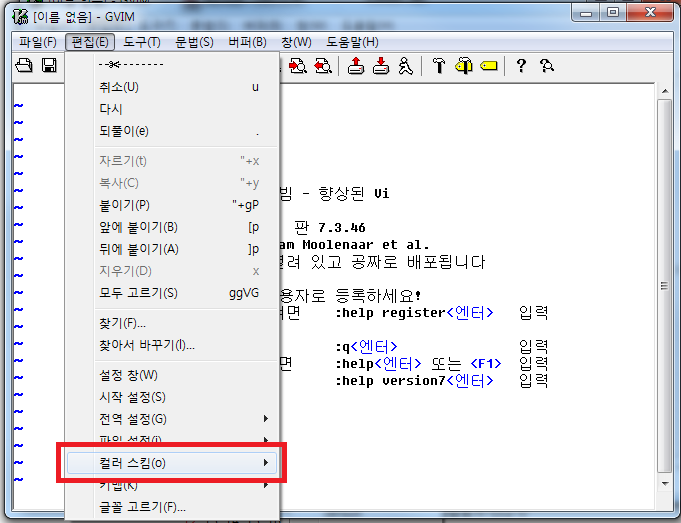Click the vertical scrollbar up arrow
The width and height of the screenshot is (681, 523).
664,91
